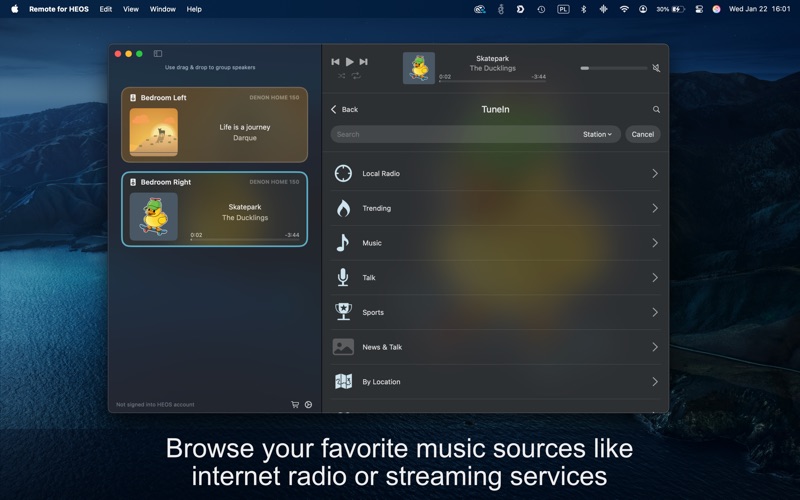Cancel the search
The width and height of the screenshot is (800, 500).
643,134
